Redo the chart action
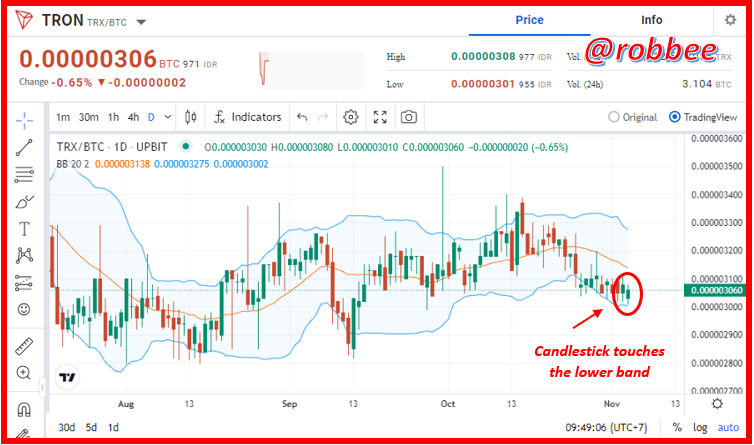 tap(323, 117)
